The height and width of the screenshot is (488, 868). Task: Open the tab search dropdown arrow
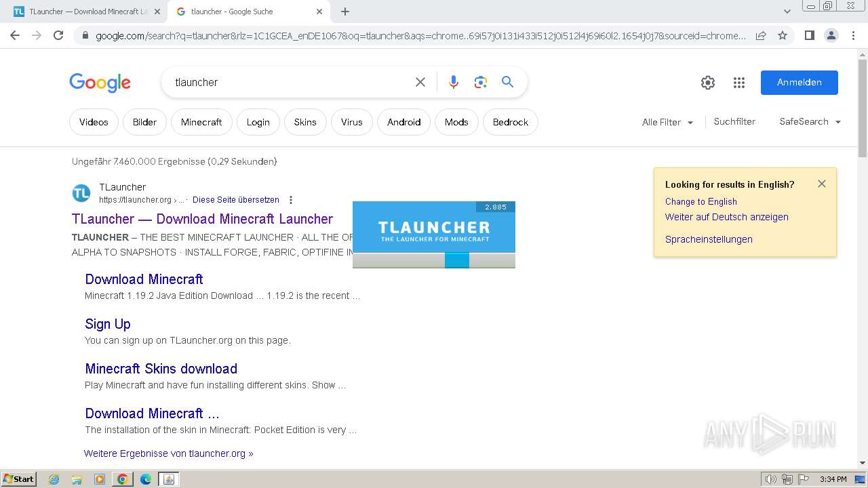click(787, 12)
